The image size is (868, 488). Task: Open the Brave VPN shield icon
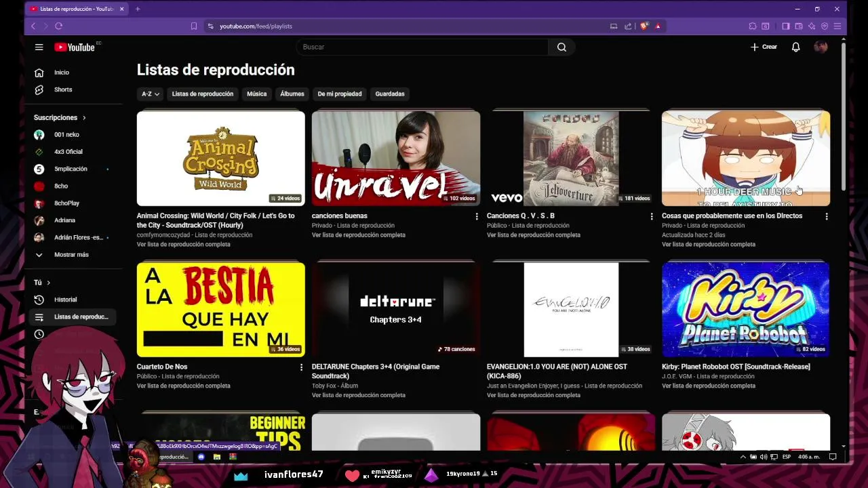(825, 26)
